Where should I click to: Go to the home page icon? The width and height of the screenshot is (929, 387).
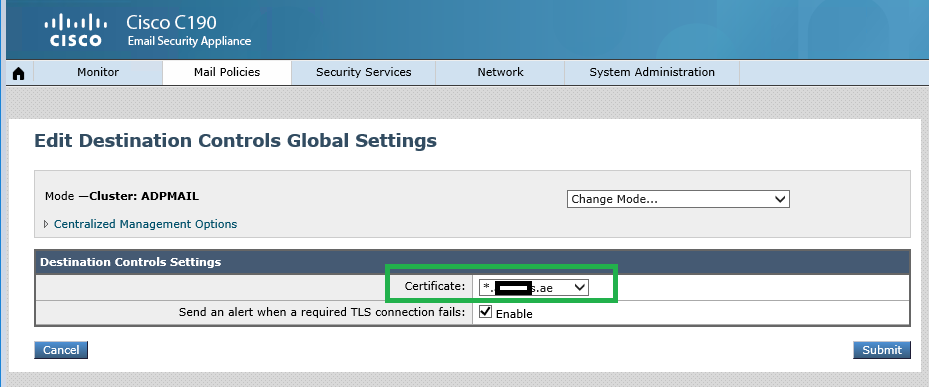point(19,73)
